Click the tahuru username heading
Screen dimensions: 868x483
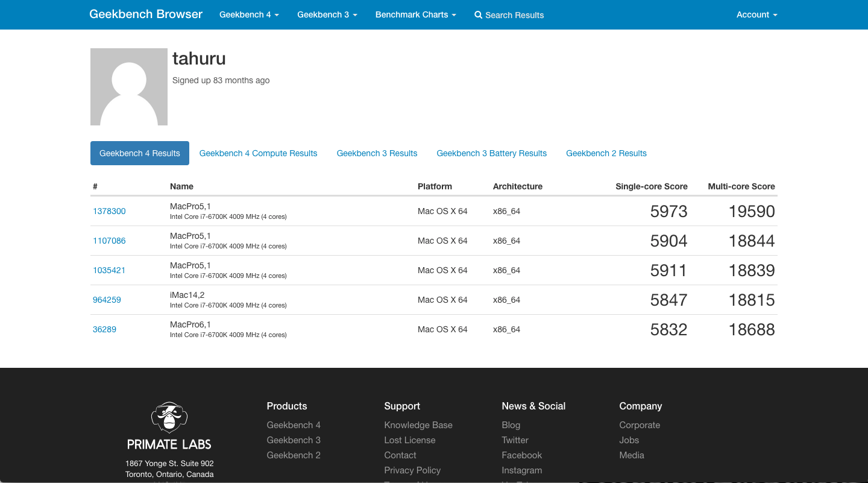pyautogui.click(x=199, y=58)
